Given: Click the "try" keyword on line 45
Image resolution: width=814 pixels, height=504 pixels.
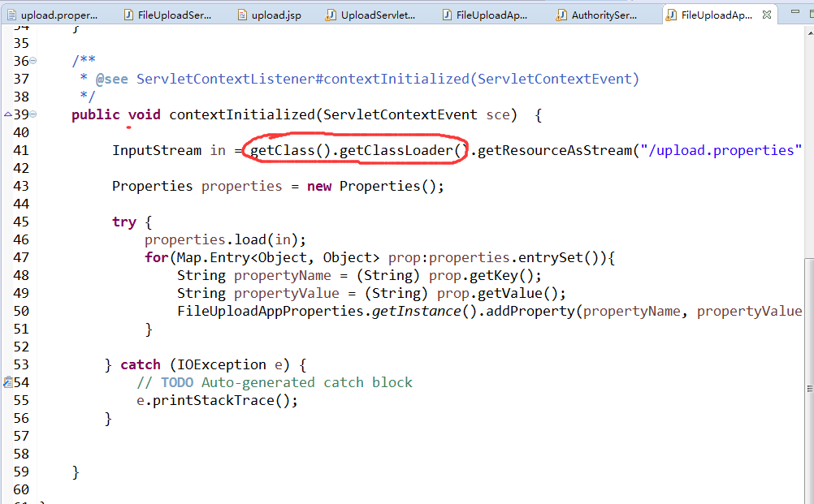Looking at the screenshot, I should 124,222.
